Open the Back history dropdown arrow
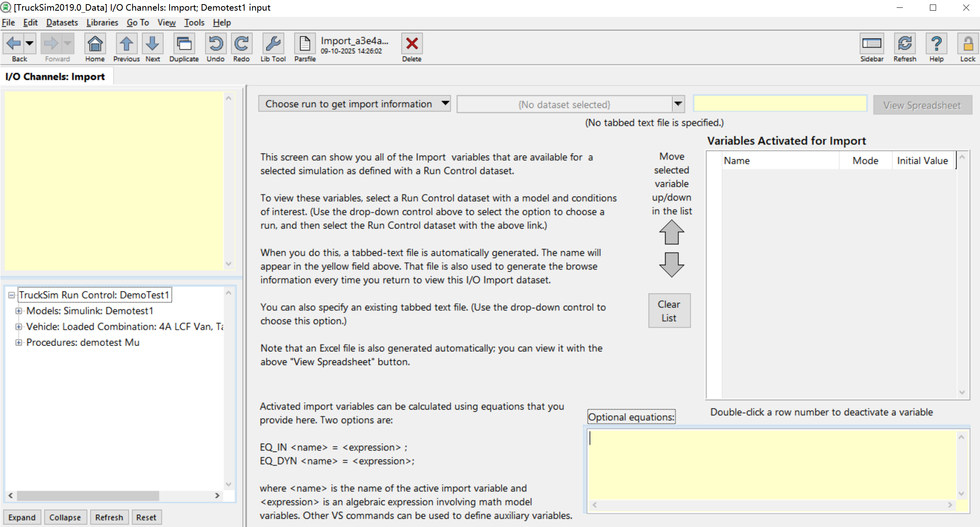Screen dimensions: 980x527 coord(30,43)
